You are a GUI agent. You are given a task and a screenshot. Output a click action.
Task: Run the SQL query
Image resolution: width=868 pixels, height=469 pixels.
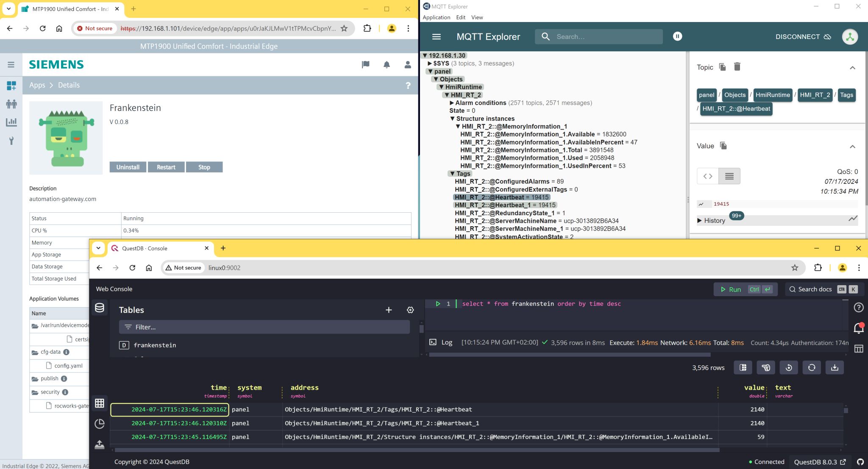(x=746, y=289)
